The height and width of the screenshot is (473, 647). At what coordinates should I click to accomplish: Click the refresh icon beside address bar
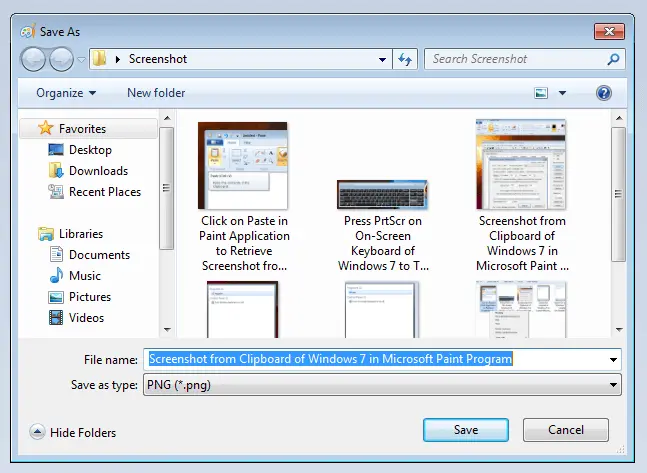pos(405,59)
